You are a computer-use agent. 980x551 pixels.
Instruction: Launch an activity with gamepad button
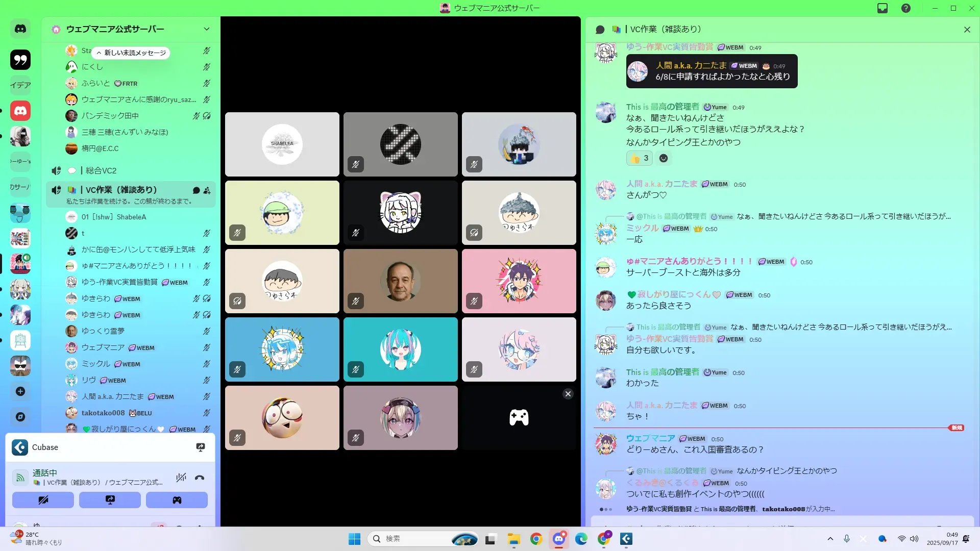click(x=177, y=500)
